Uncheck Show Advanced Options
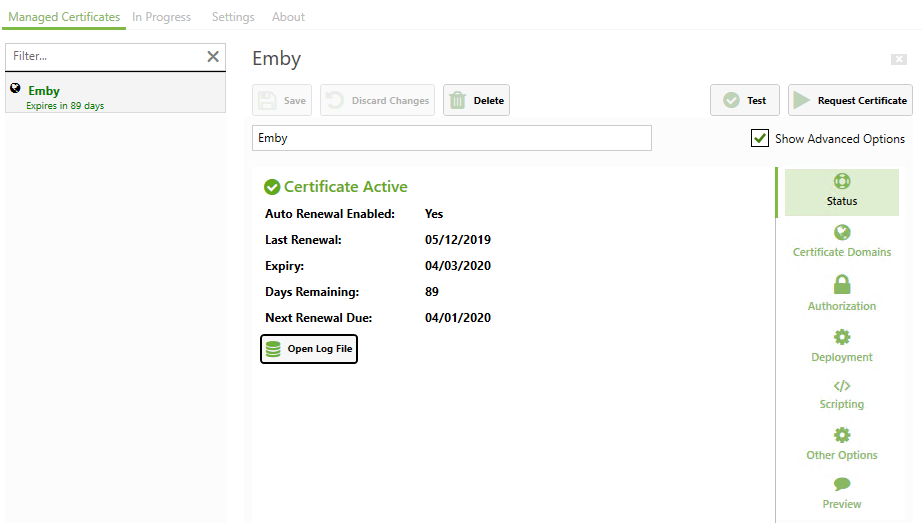The width and height of the screenshot is (922, 523). point(760,138)
